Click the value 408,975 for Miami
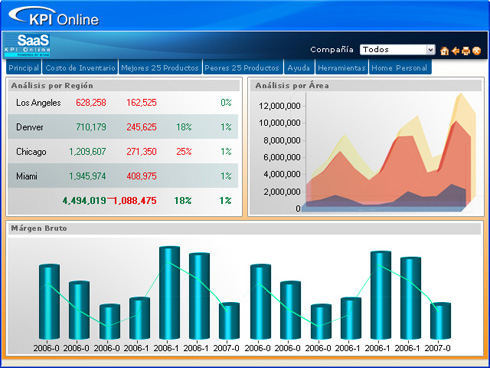The height and width of the screenshot is (368, 490). 141,176
